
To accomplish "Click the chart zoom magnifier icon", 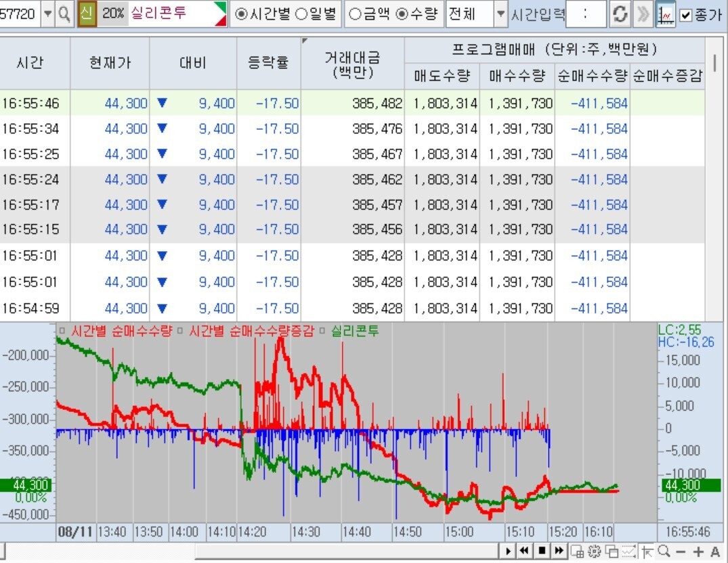I will pos(664,551).
